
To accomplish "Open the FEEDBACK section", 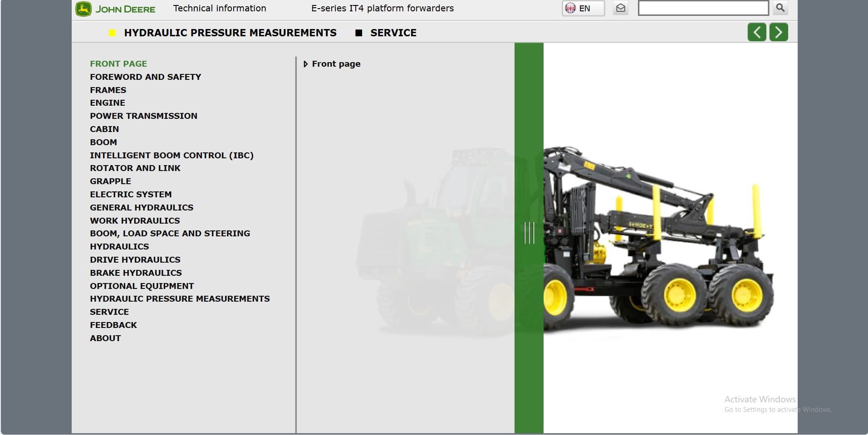I will 113,325.
